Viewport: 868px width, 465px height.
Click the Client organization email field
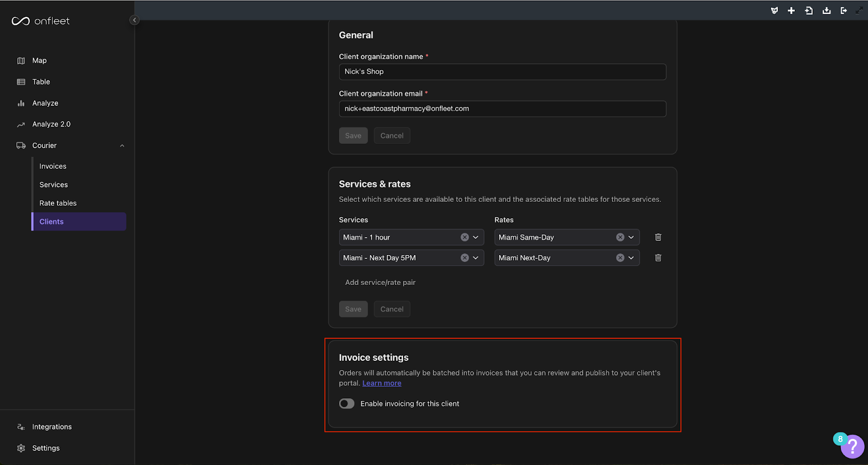[502, 109]
